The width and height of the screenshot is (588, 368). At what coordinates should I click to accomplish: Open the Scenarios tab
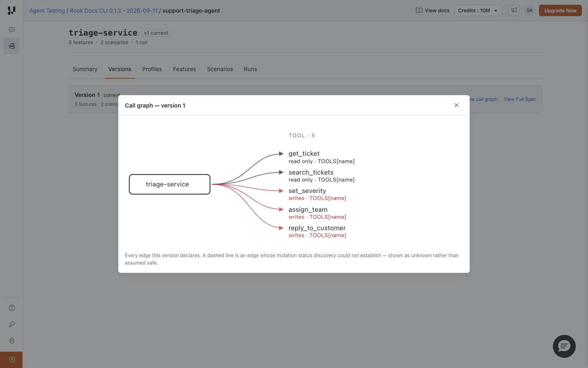coord(220,69)
